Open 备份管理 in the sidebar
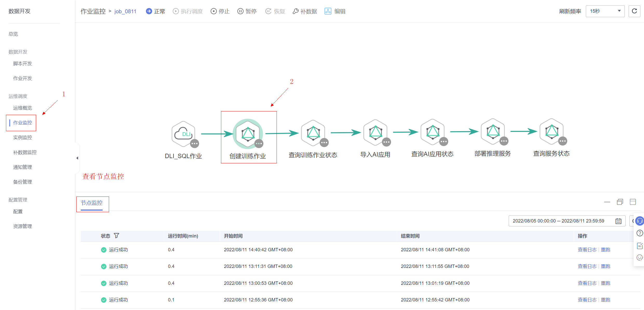The width and height of the screenshot is (644, 310). (x=23, y=182)
